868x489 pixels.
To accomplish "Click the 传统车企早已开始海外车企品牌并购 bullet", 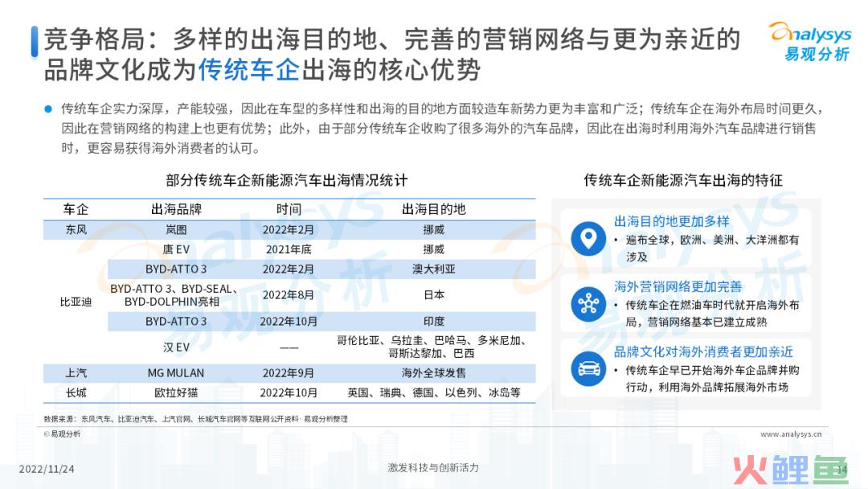I will point(712,378).
